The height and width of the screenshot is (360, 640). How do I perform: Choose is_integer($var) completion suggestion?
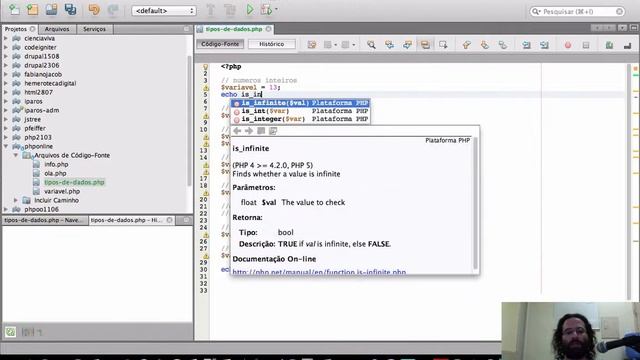point(300,119)
